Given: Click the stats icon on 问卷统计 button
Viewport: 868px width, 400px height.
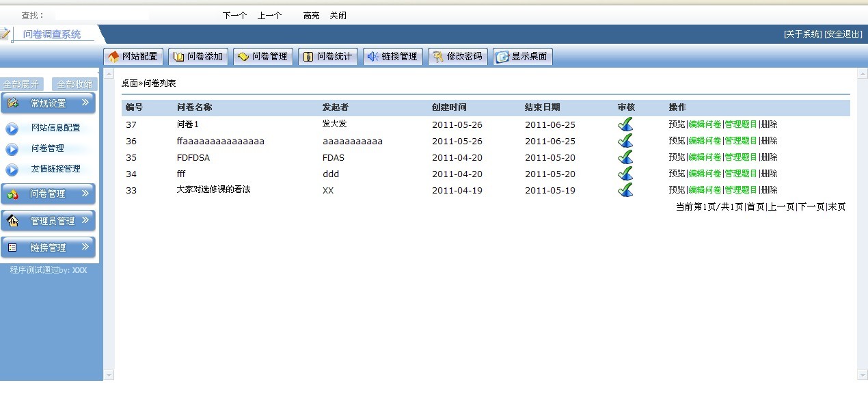Looking at the screenshot, I should [308, 57].
